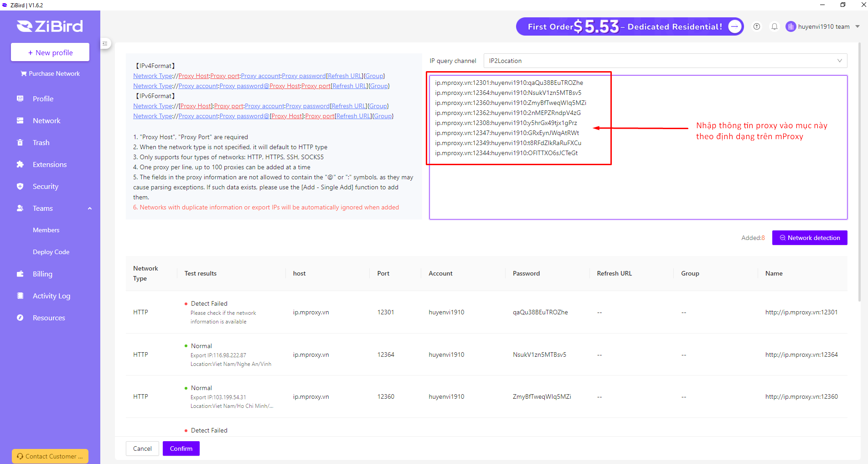
Task: Click the Network sidebar icon
Action: pos(20,120)
